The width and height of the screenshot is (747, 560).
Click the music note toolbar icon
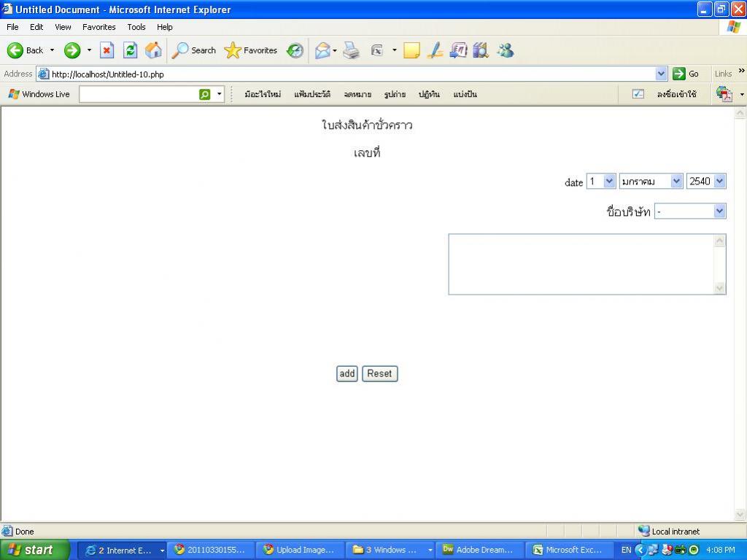(x=458, y=50)
